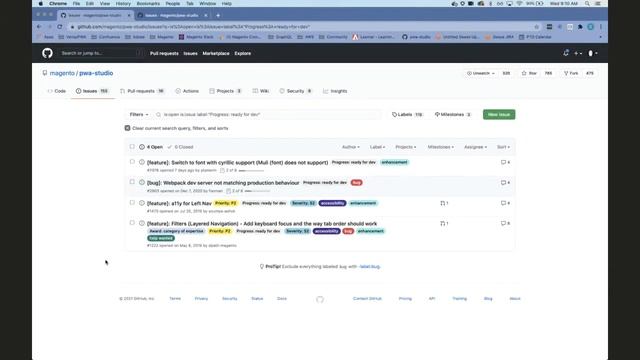Viewport: 640px width, 360px height.
Task: Click open-issue status icon of cyrillic font issue
Action: pyautogui.click(x=142, y=162)
